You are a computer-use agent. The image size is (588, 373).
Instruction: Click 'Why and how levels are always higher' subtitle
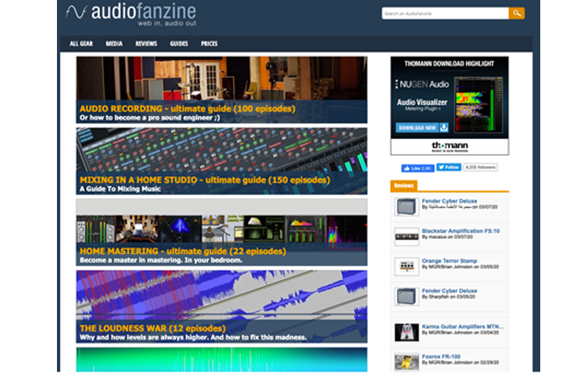[193, 337]
